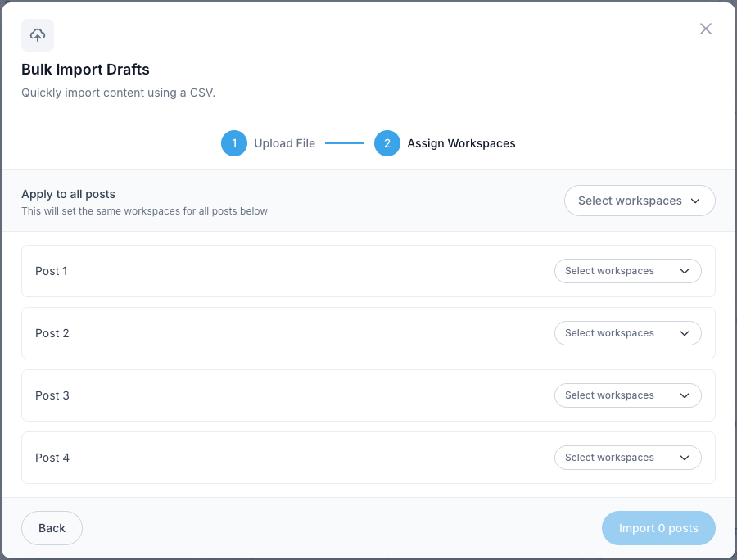Expand workspace selector for Post 2

(x=628, y=333)
